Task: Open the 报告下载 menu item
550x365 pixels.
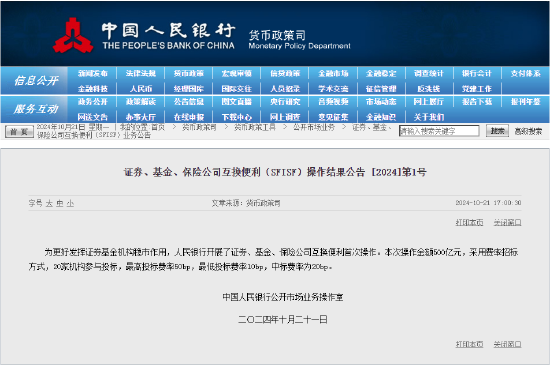Action: click(x=477, y=102)
